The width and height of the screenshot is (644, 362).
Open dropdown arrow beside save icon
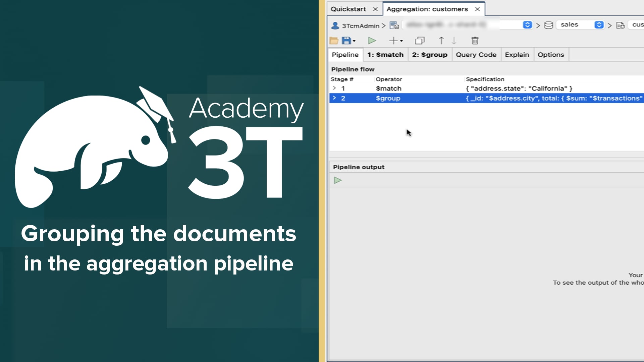point(354,42)
